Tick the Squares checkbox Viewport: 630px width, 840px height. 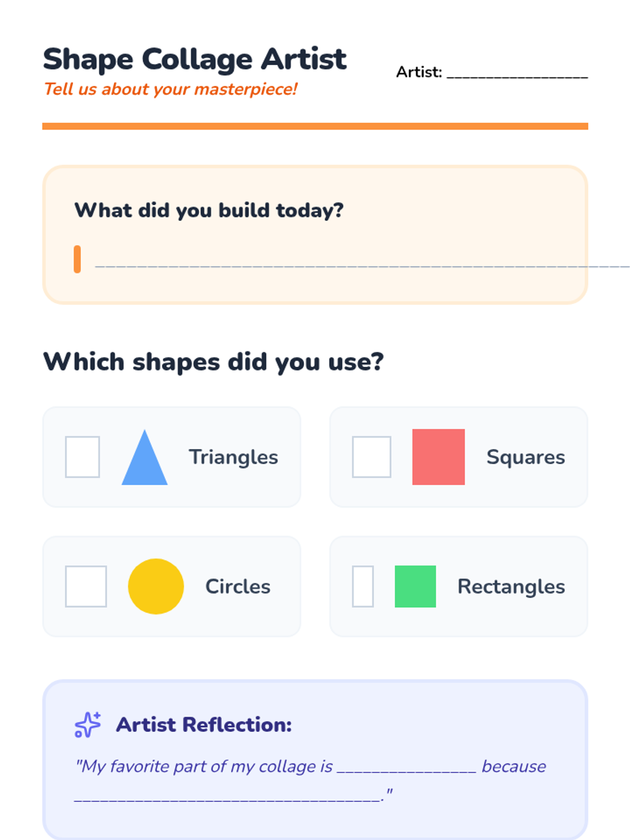(372, 457)
